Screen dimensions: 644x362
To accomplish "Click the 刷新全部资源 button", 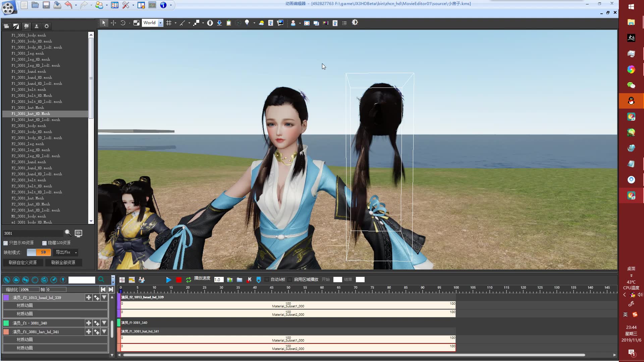I will pos(63,262).
